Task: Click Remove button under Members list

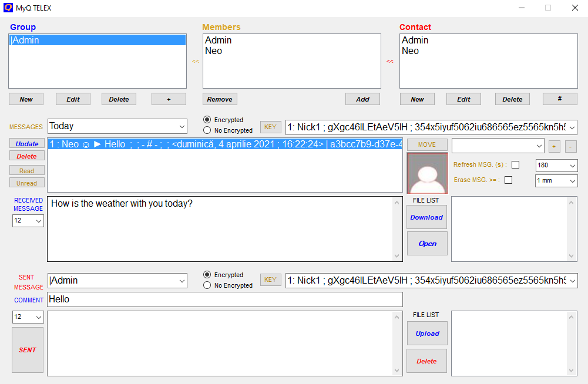Action: click(x=220, y=99)
